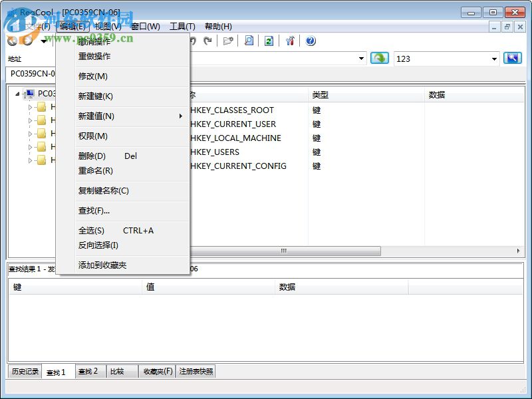Image resolution: width=532 pixels, height=399 pixels.
Task: Click the blue search magnifier button near 123 field
Action: tap(512, 59)
